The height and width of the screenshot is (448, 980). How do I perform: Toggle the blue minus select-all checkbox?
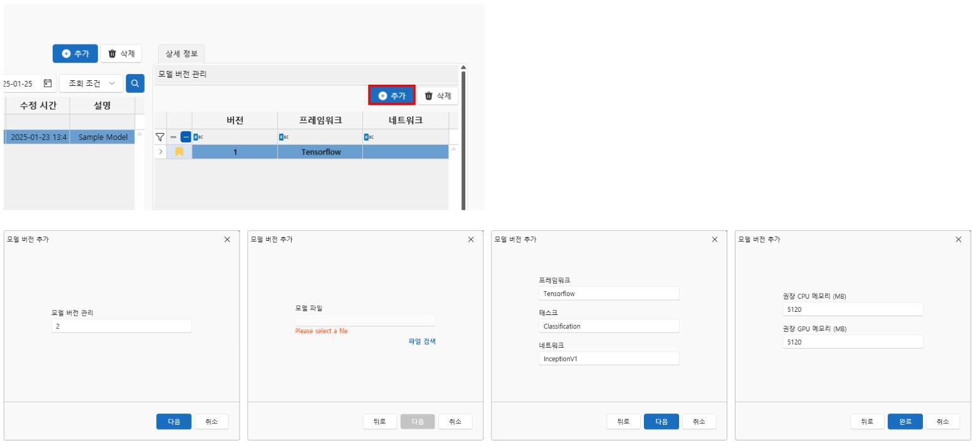click(185, 137)
